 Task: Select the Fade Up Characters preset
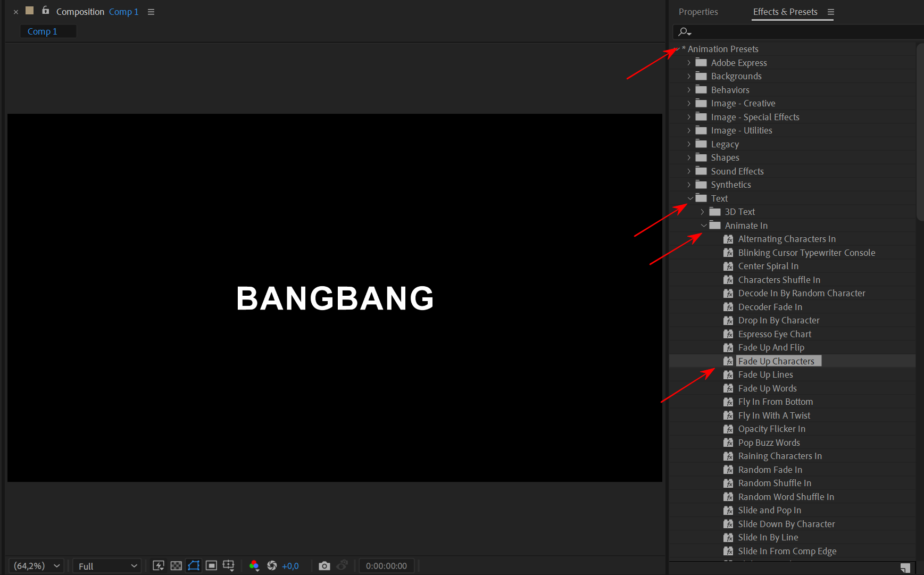point(776,361)
